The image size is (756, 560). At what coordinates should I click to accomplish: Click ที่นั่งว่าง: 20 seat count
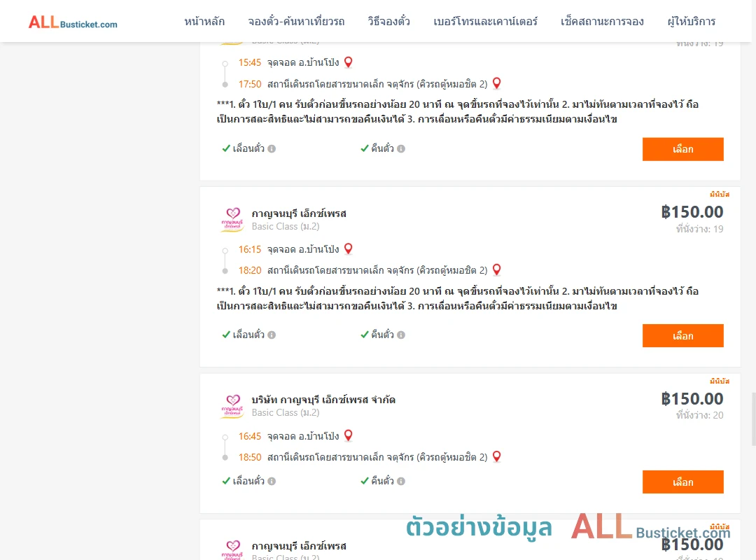pyautogui.click(x=699, y=415)
